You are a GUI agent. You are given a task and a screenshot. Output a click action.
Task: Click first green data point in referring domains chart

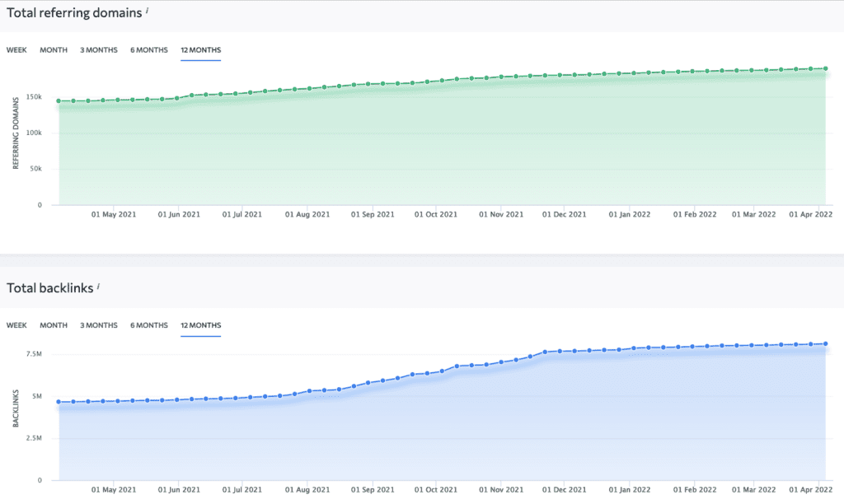click(x=59, y=101)
